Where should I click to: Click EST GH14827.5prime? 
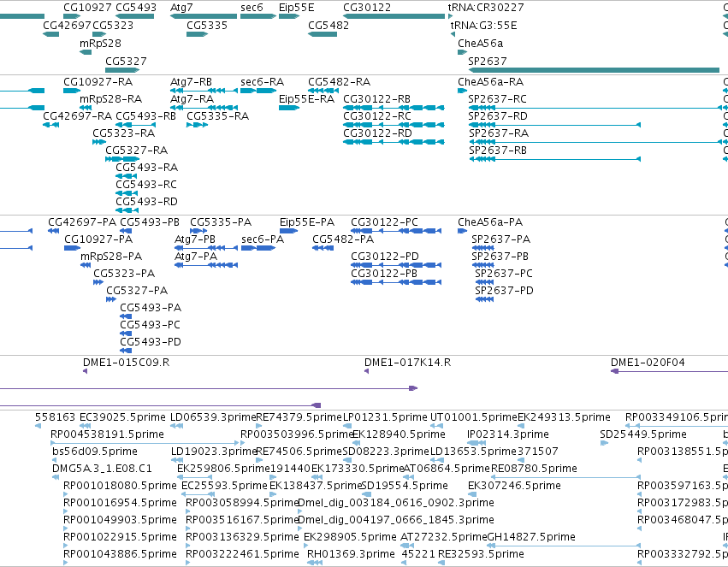click(x=563, y=546)
